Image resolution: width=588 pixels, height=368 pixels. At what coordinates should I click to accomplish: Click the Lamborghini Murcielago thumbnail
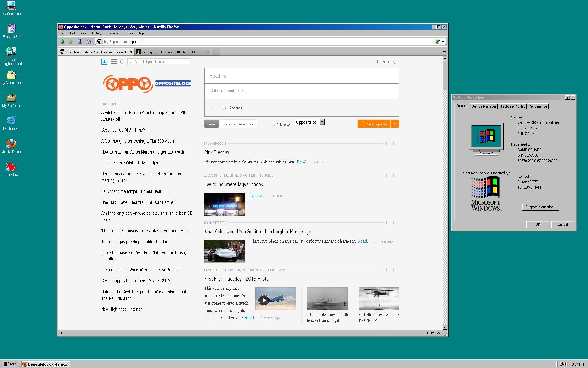224,251
